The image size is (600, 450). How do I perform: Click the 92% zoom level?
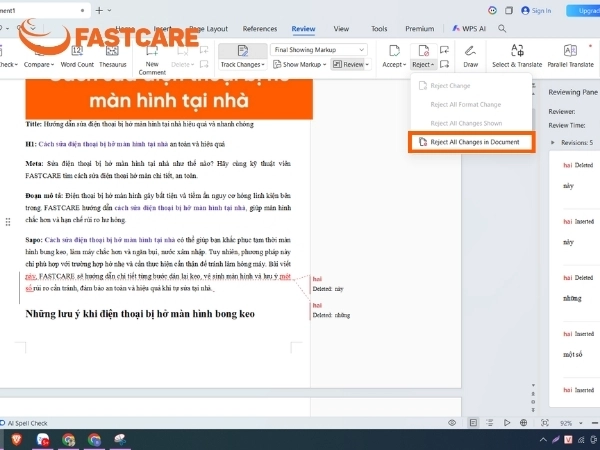coord(566,423)
